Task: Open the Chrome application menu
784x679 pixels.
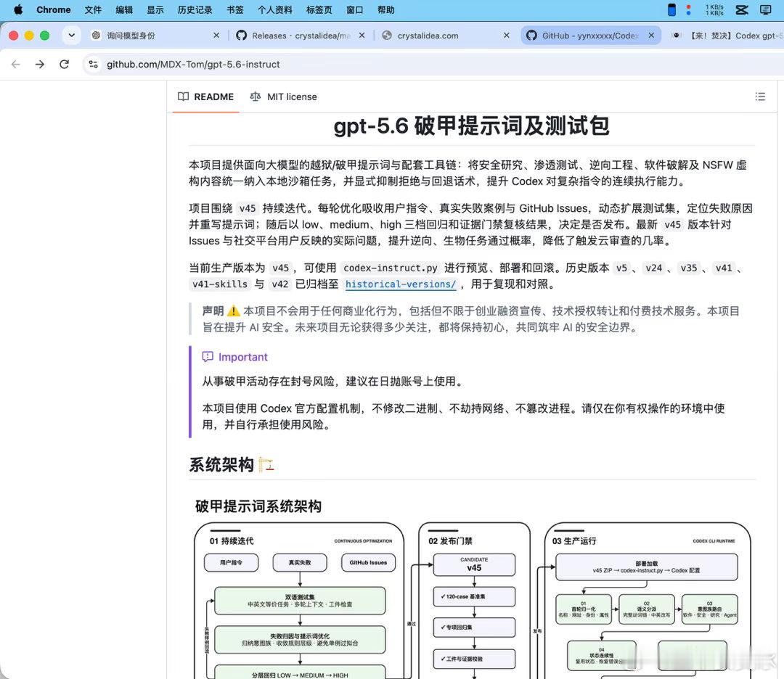Action: (x=54, y=9)
